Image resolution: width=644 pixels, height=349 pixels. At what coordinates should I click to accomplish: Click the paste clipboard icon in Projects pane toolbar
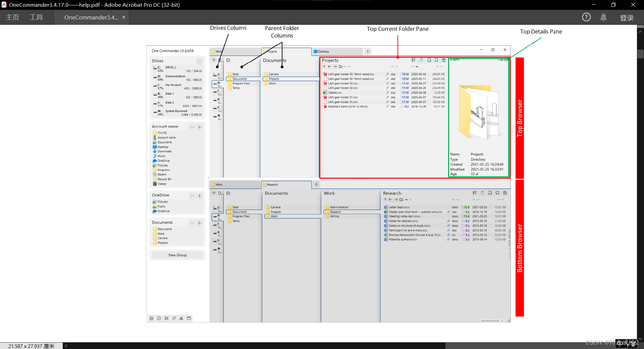444,60
